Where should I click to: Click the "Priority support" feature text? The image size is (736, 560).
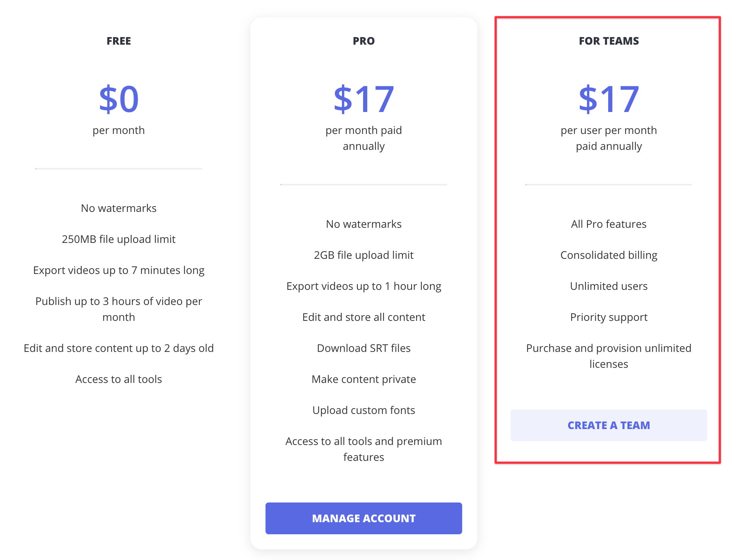click(609, 317)
